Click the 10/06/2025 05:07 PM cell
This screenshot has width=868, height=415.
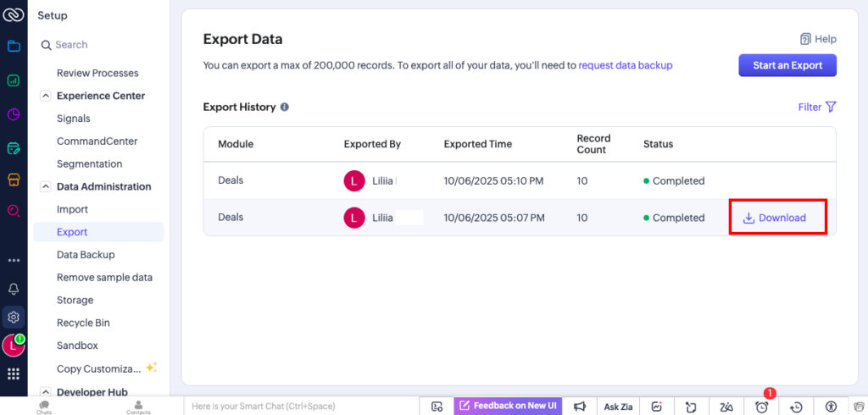coord(494,218)
